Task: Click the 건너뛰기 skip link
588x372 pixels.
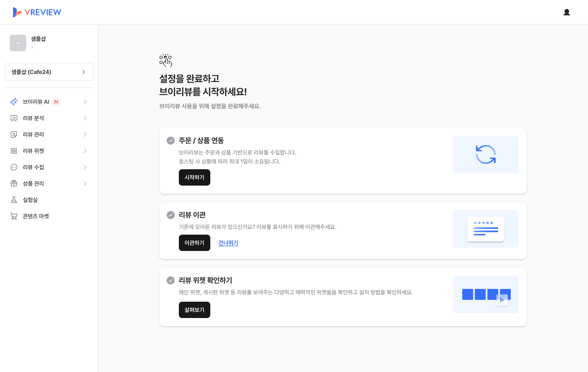Action: point(228,243)
